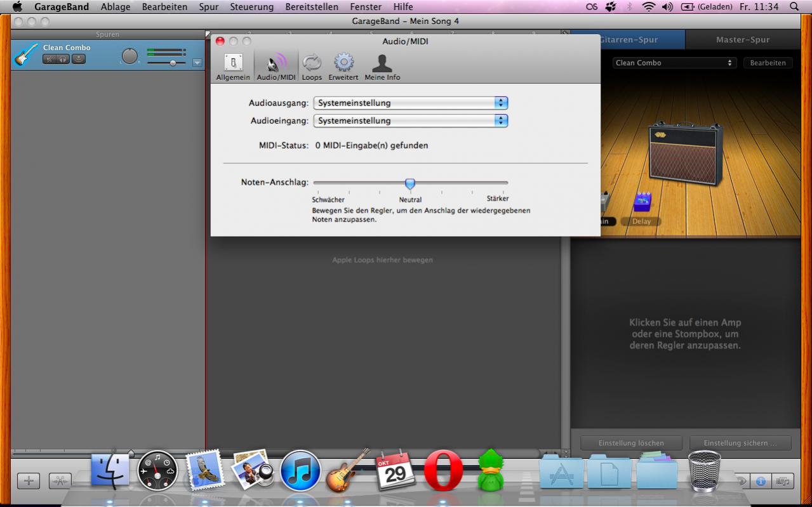Open the Clean Combo preset dropdown
The height and width of the screenshot is (507, 812).
(674, 63)
